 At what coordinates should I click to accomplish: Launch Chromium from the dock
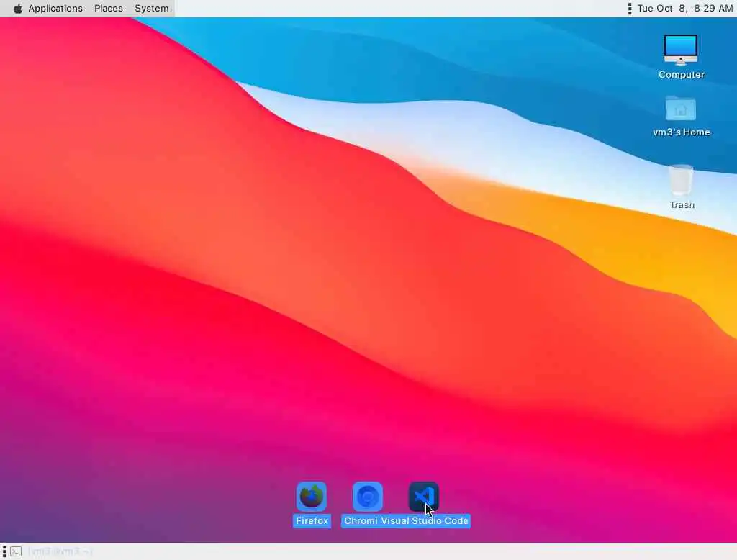368,497
